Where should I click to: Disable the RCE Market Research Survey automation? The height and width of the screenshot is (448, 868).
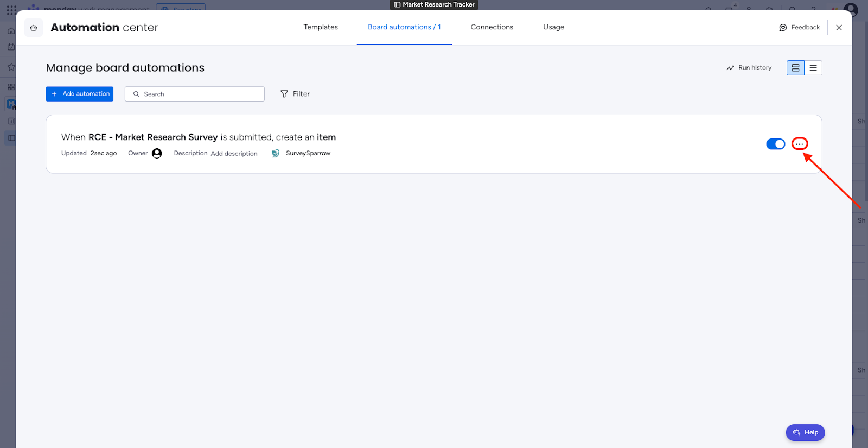click(775, 144)
